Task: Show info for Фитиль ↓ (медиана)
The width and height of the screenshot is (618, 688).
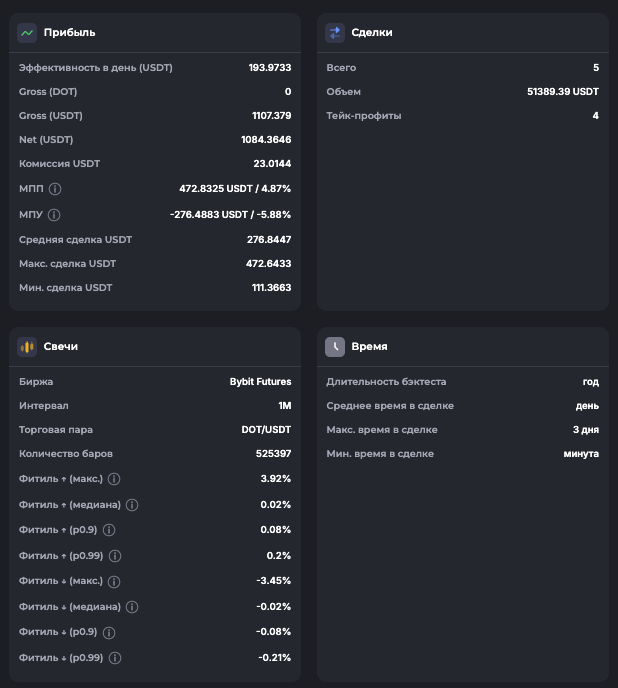Action: (x=132, y=607)
